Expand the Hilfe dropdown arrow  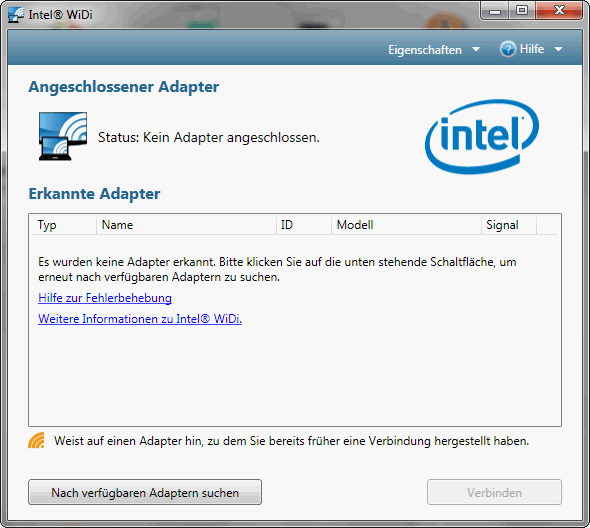(x=558, y=49)
